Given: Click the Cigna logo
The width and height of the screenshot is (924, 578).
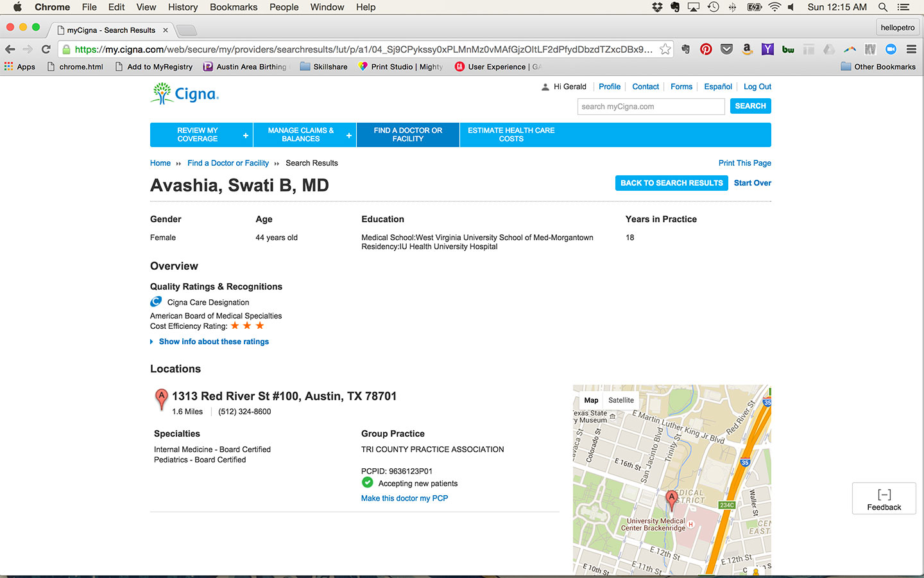Looking at the screenshot, I should click(185, 94).
